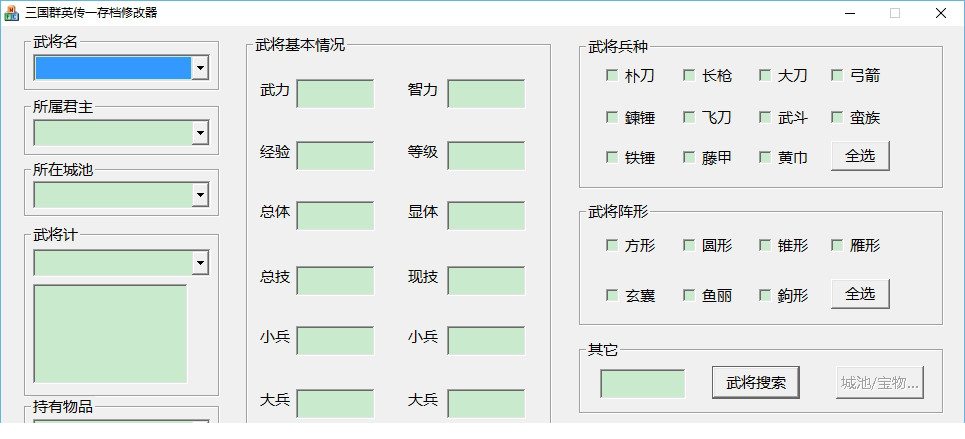Expand the 所属君主 dropdown

[199, 133]
